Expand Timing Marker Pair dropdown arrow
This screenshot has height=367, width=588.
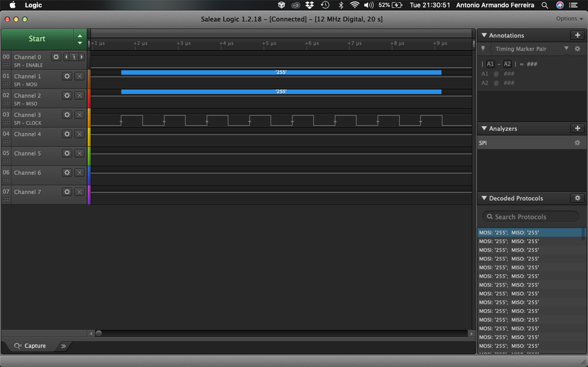click(x=566, y=48)
